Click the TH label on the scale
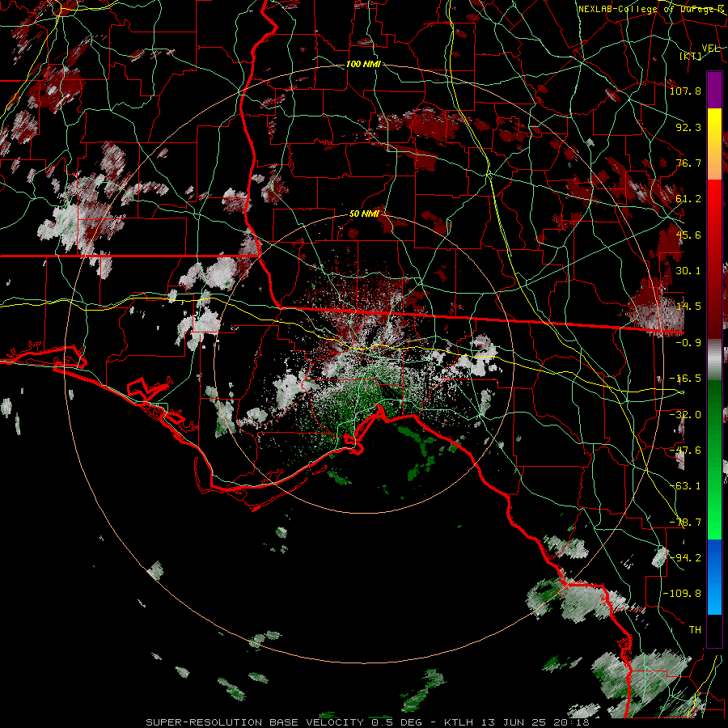Screen dimensions: 728x728 pos(695,630)
